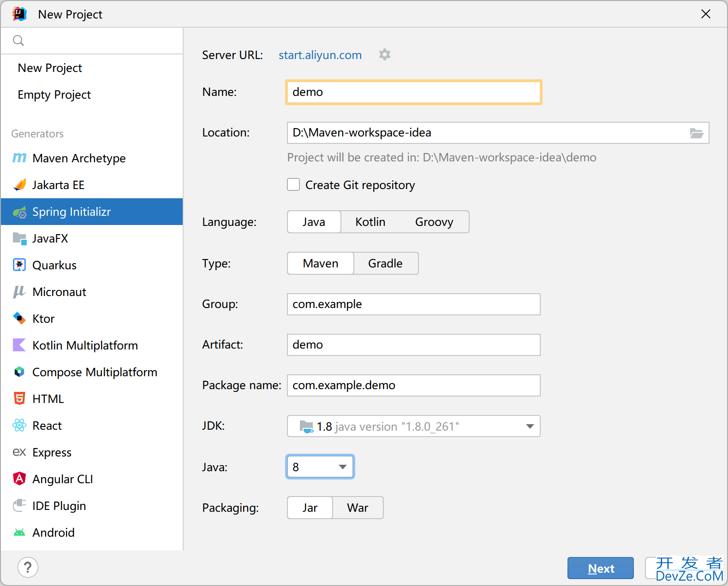Image resolution: width=728 pixels, height=586 pixels.
Task: Click the Android robot icon
Action: coord(19,533)
